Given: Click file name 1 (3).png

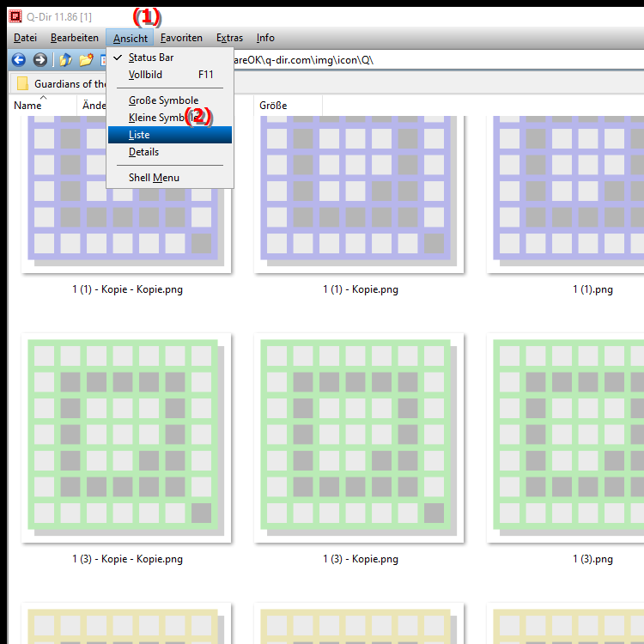Looking at the screenshot, I should pyautogui.click(x=592, y=559).
